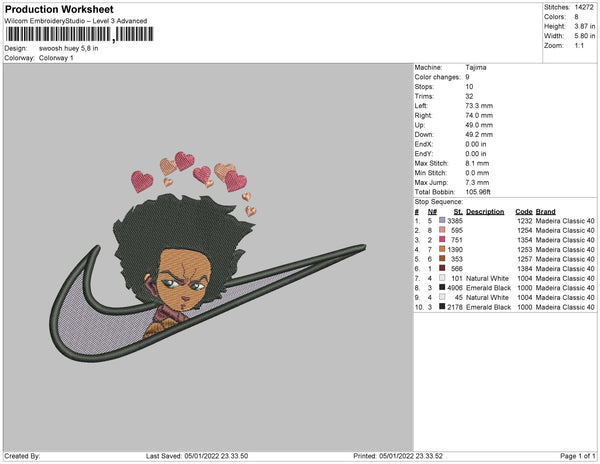
Task: Click thread code '1257'
Action: coord(525,259)
